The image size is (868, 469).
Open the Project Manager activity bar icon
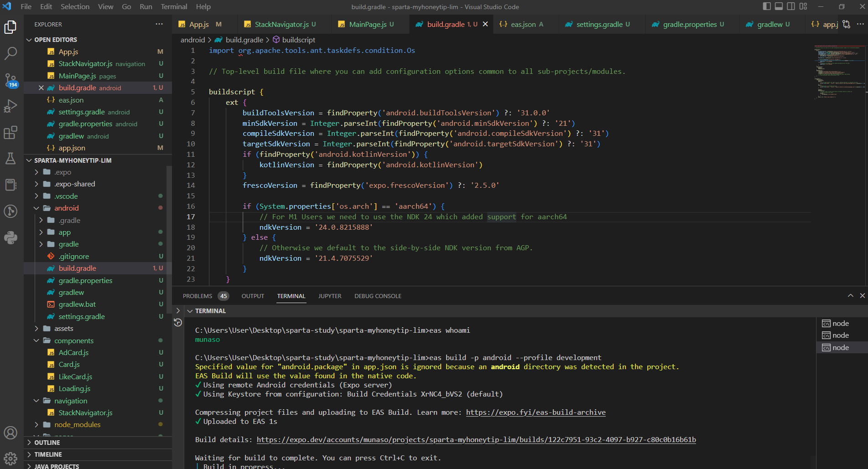click(x=10, y=185)
